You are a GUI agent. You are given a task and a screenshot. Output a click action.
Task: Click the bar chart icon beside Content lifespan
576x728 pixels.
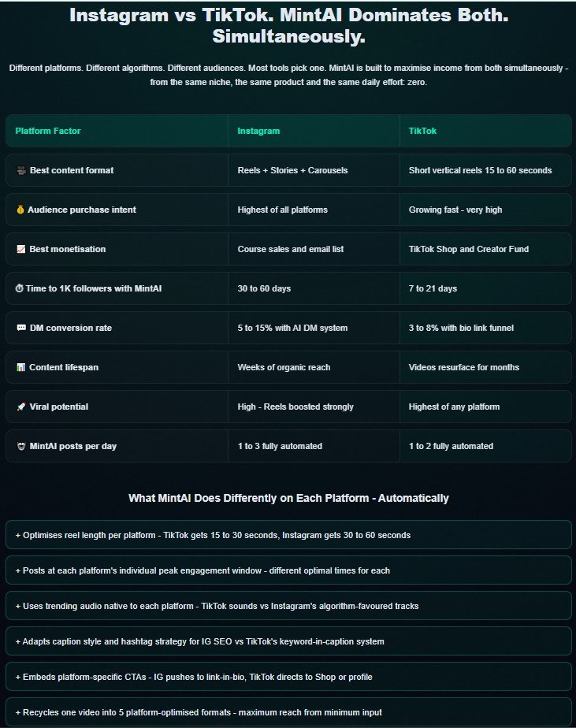point(20,367)
